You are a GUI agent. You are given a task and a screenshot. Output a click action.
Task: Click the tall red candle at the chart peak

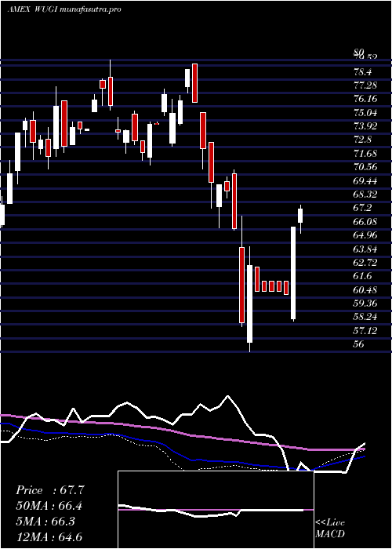point(194,83)
